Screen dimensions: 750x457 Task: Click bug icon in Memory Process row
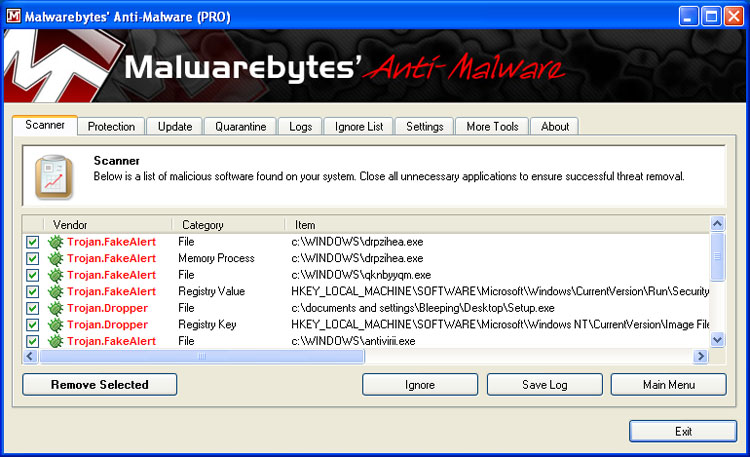pyautogui.click(x=55, y=258)
